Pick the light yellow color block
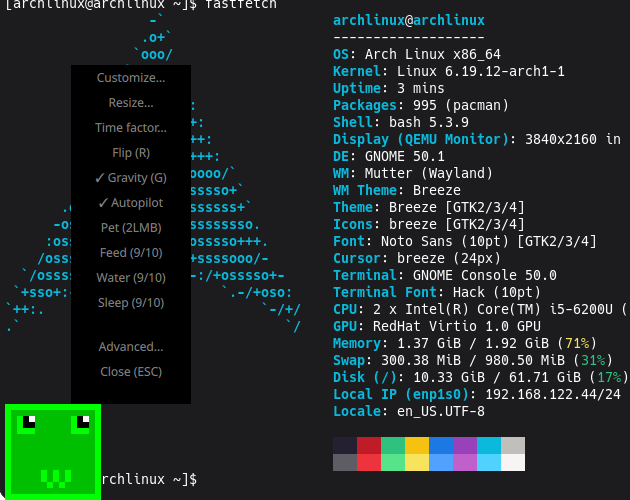The width and height of the screenshot is (630, 500). pyautogui.click(x=417, y=462)
